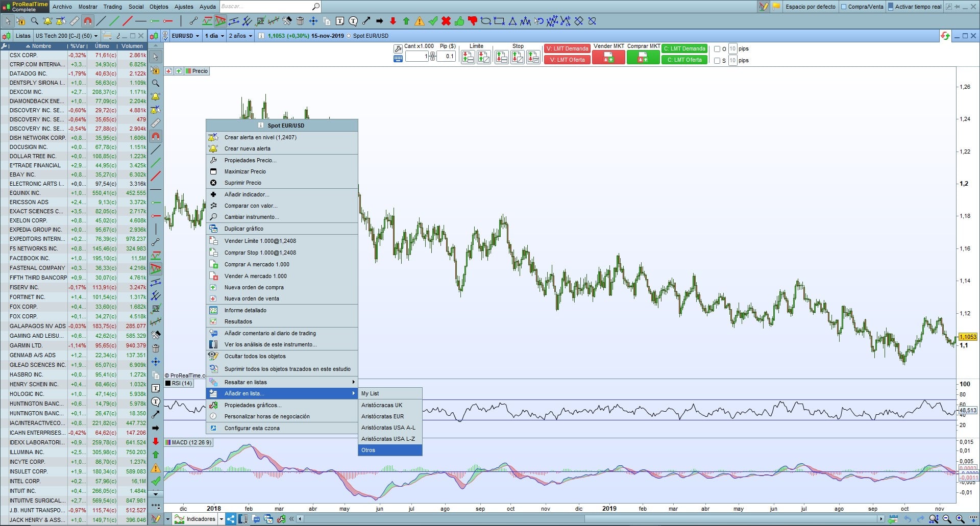
Task: Select the magnifier zoom tool in top toolbar
Action: click(34, 21)
